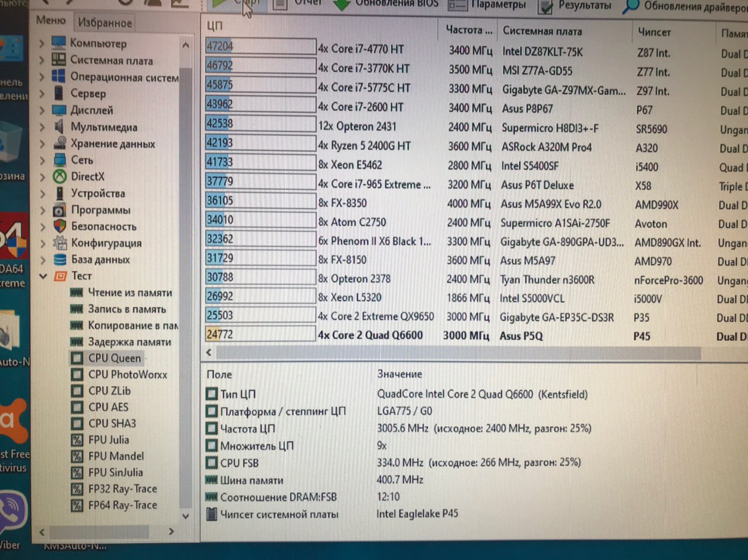Select the 4x Ryzen 5 2400G HT row

476,145
